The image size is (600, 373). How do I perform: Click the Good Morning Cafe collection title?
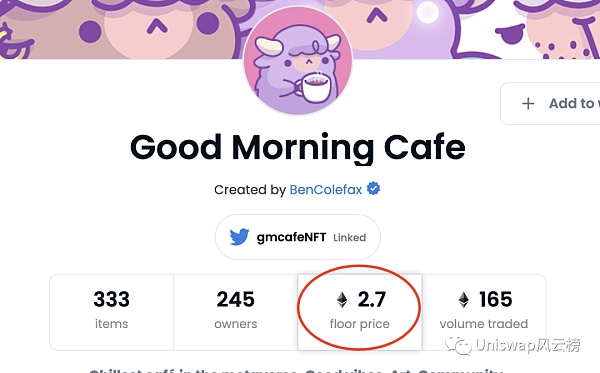coord(298,147)
